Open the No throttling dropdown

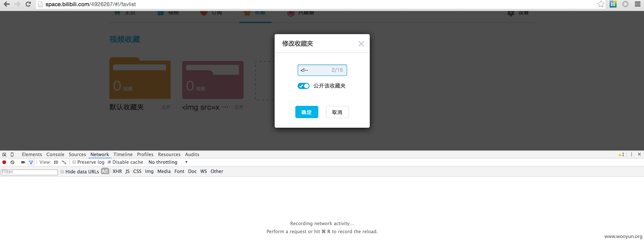(168, 162)
